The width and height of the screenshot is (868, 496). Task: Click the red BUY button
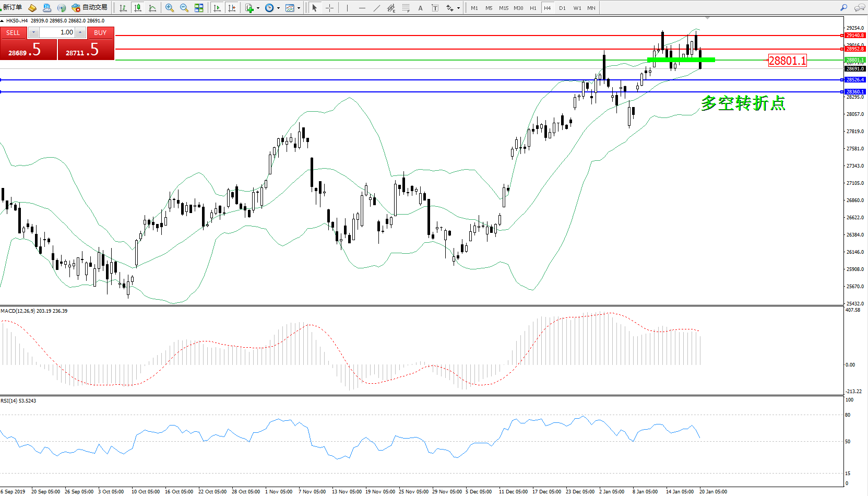click(100, 32)
